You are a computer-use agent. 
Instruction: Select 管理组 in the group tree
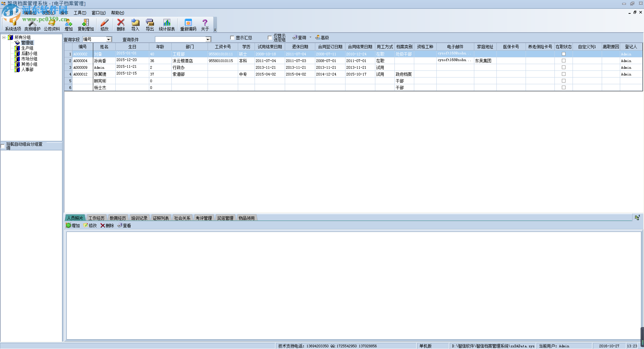[x=27, y=43]
